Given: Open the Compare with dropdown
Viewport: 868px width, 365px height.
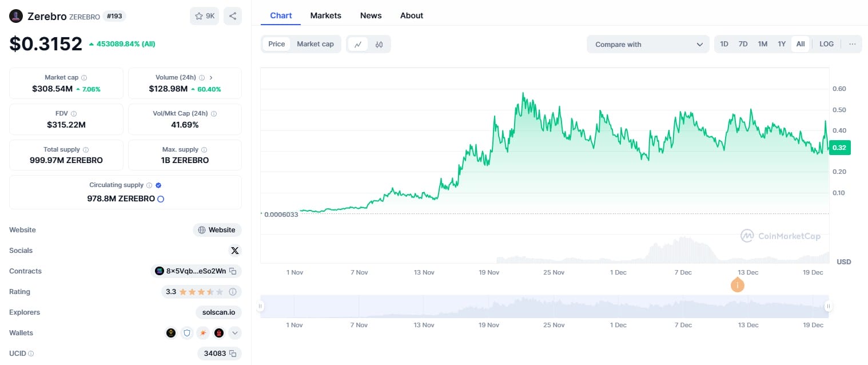Looking at the screenshot, I should point(648,44).
